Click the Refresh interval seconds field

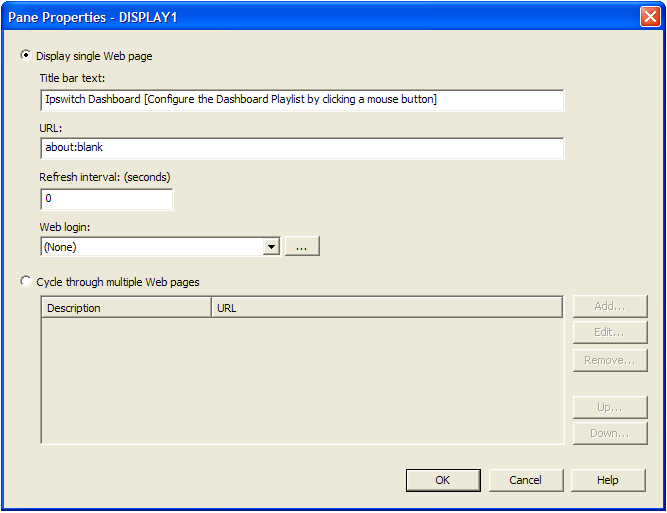tap(106, 199)
